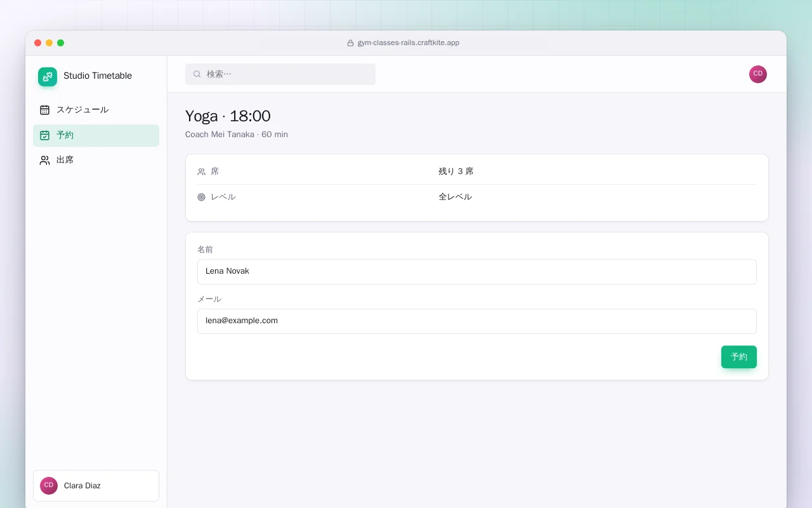Minimize the window with yellow button

pos(49,43)
